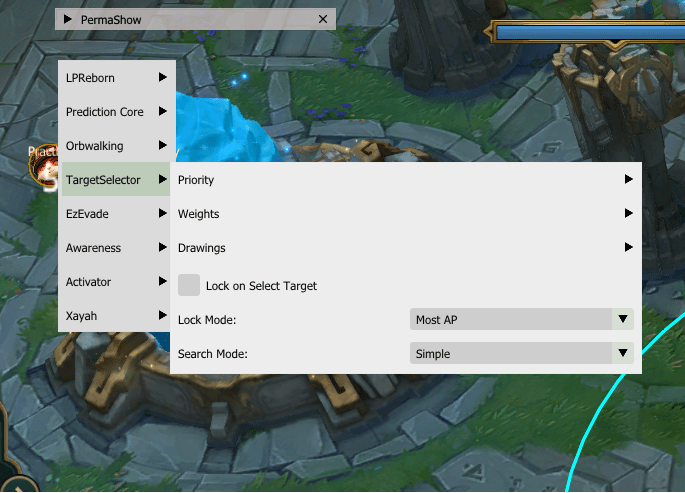Expand the Xayah submenu arrow
The height and width of the screenshot is (493, 685).
[163, 315]
